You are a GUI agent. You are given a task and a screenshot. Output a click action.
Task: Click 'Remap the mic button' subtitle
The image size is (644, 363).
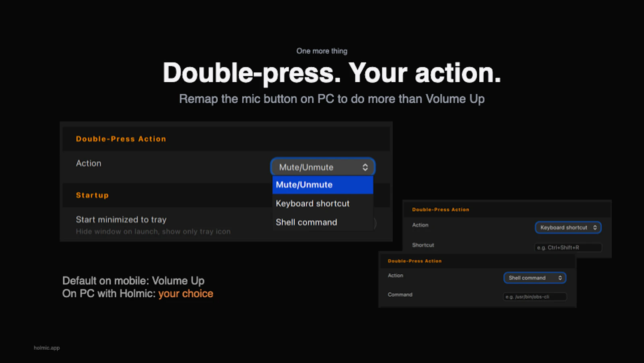coord(332,99)
